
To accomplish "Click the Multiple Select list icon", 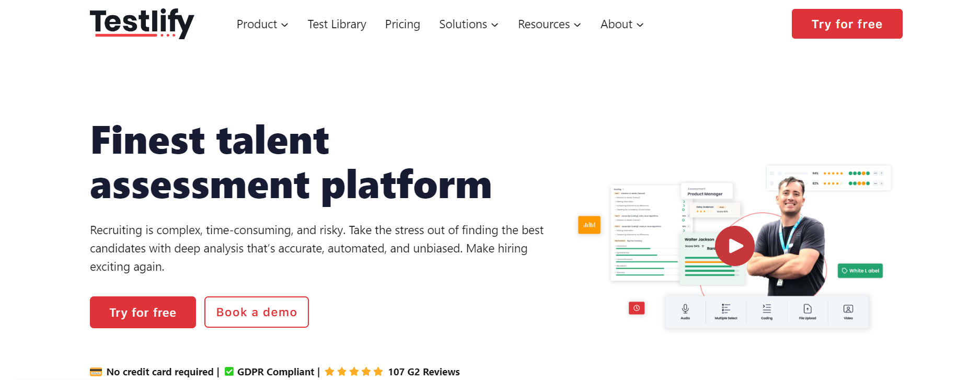I will (x=726, y=309).
